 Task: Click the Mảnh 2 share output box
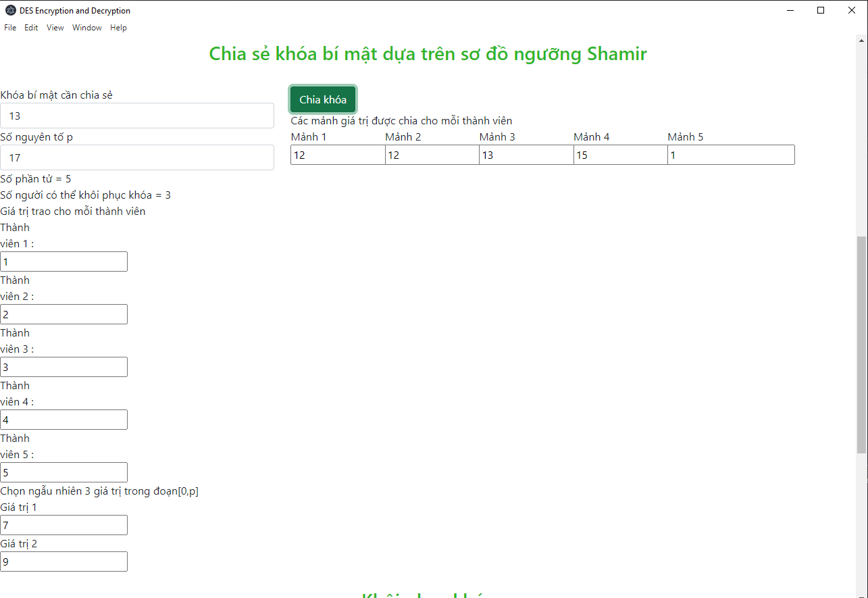(432, 155)
